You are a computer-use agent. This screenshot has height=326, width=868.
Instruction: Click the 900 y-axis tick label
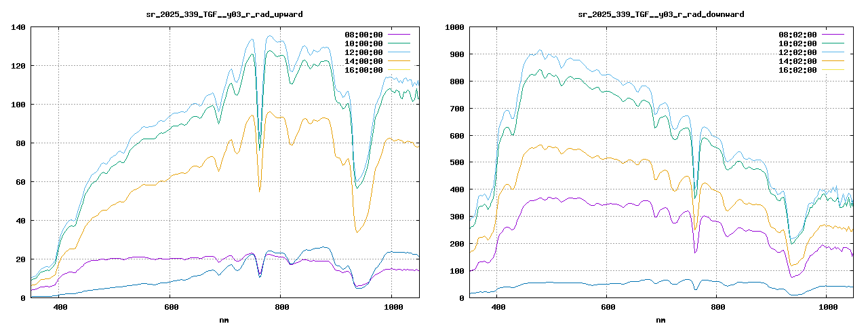click(454, 54)
